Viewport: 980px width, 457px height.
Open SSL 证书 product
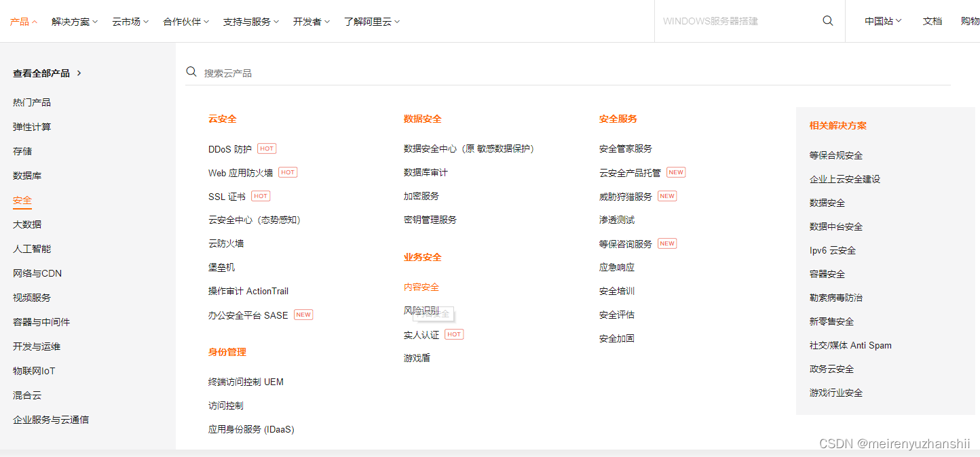[227, 197]
